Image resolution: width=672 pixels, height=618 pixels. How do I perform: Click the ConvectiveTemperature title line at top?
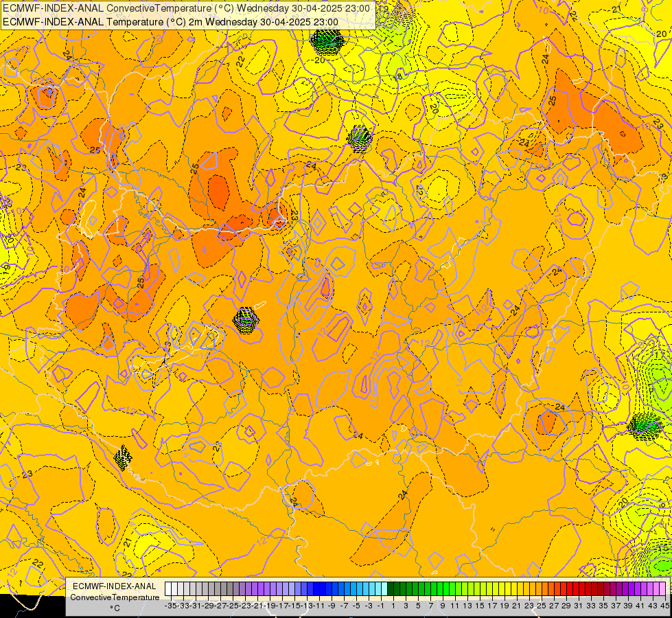(187, 8)
